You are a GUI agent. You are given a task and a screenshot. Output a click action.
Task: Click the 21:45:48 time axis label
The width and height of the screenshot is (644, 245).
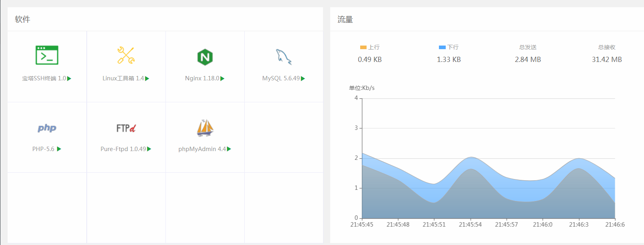(x=398, y=225)
